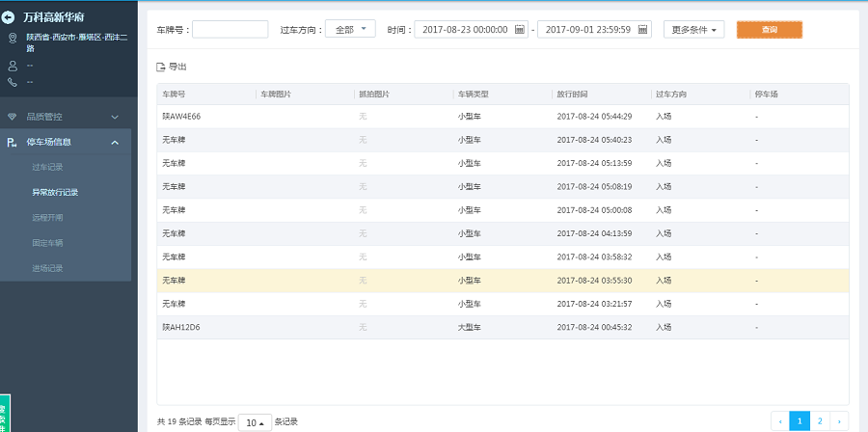The height and width of the screenshot is (432, 868).
Task: Click the 放行时间 column header
Action: 572,94
